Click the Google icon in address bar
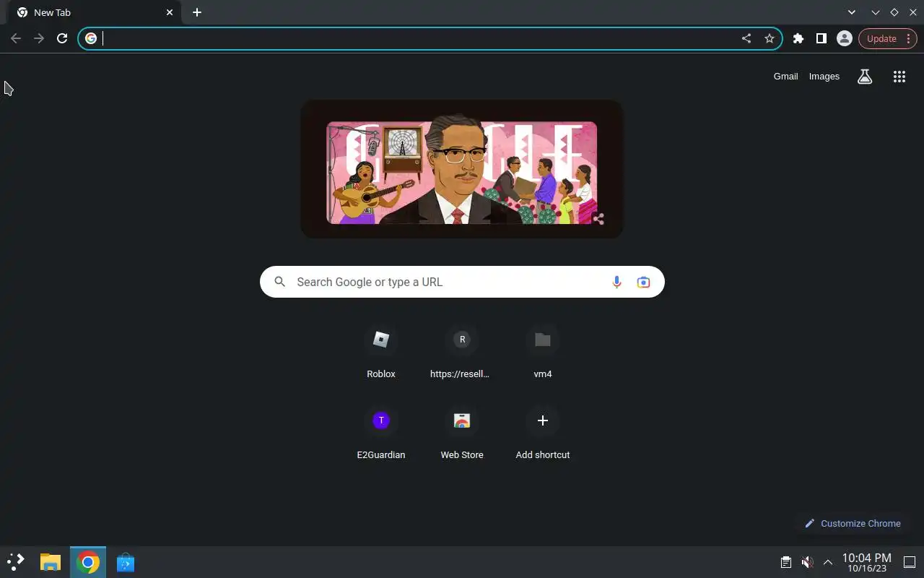924x578 pixels. pos(91,38)
